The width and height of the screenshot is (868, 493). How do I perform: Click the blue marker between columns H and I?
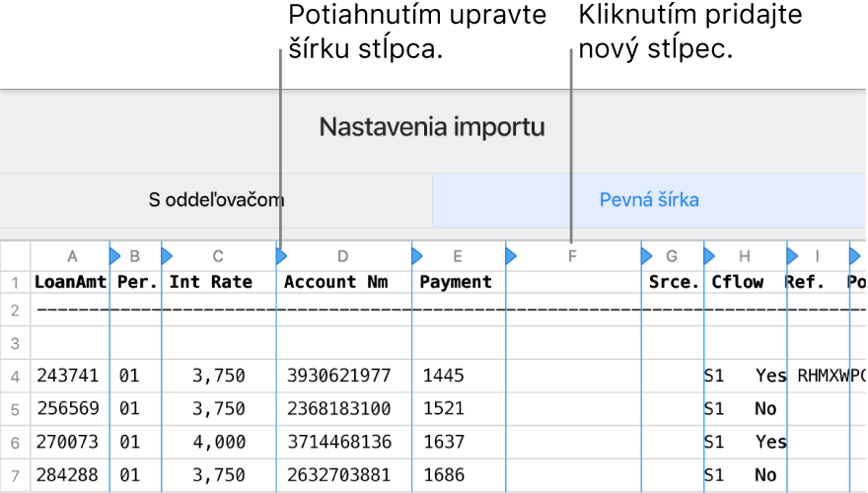click(x=792, y=256)
